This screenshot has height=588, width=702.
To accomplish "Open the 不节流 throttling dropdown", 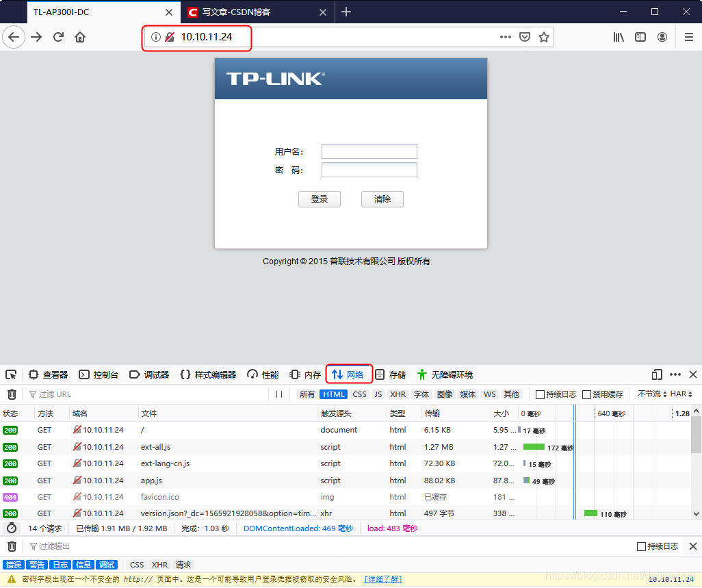I will click(652, 394).
